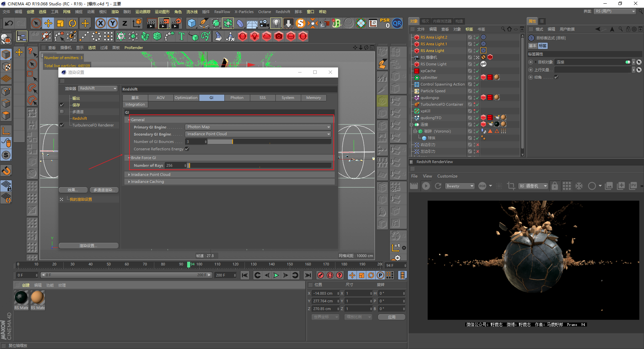Screen dimensions: 644x349
Task: Open the Beauty AOV dropdown in RenderView
Action: (x=460, y=186)
